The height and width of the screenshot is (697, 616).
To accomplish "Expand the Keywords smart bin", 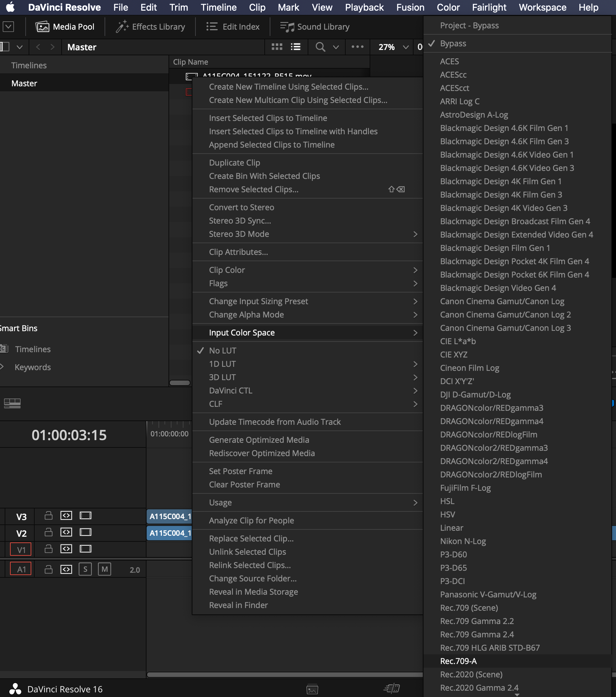I will [2, 366].
